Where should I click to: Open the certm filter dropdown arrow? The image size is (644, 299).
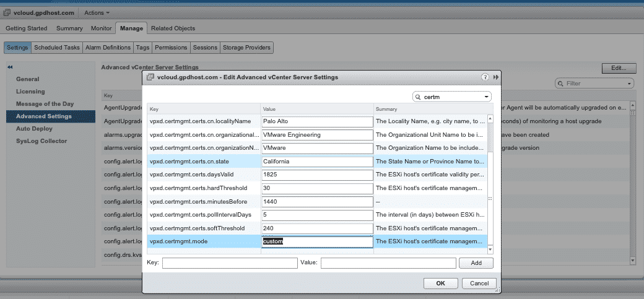coord(486,97)
